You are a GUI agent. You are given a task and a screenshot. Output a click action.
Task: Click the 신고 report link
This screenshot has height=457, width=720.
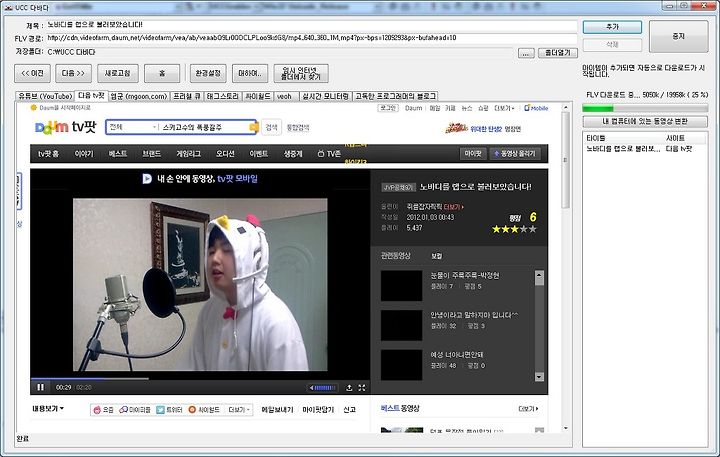(x=349, y=410)
